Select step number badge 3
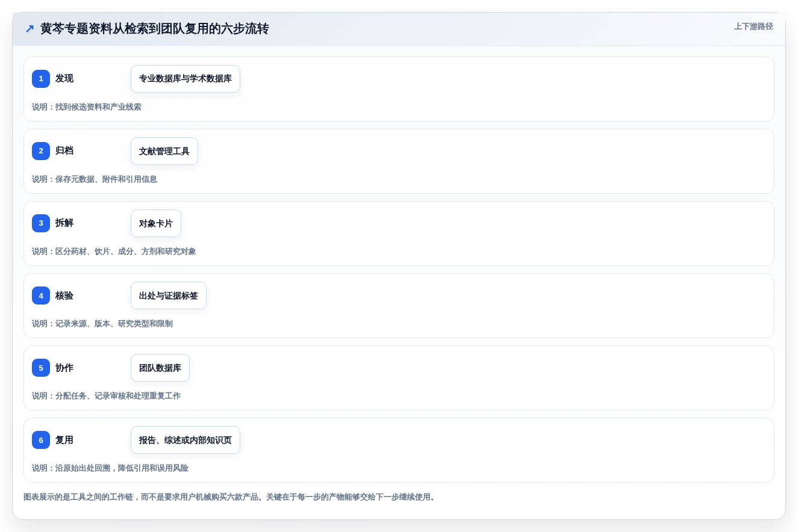The height and width of the screenshot is (532, 798). pos(41,223)
